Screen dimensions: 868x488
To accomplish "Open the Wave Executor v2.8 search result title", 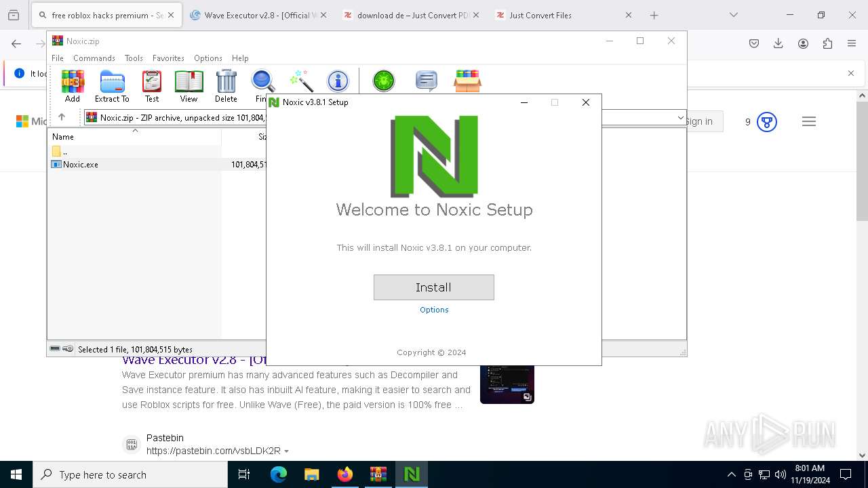I will (194, 361).
